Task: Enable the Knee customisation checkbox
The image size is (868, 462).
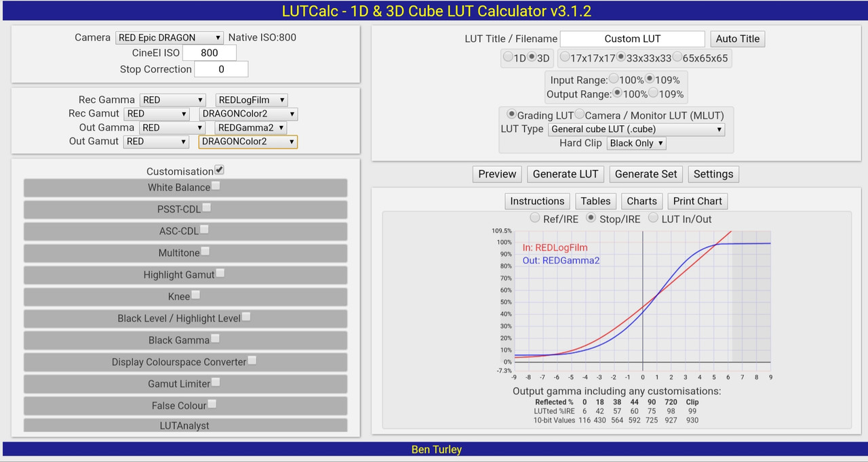Action: (196, 295)
